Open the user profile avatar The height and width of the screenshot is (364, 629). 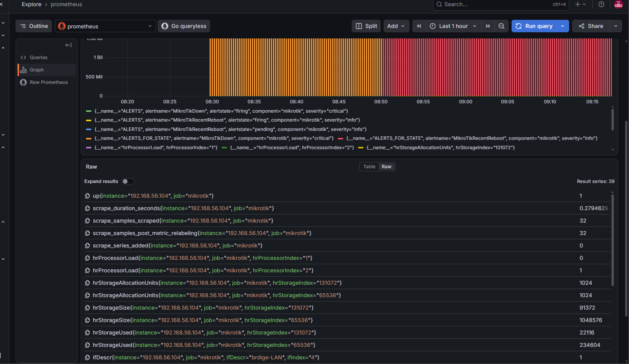pos(619,4)
